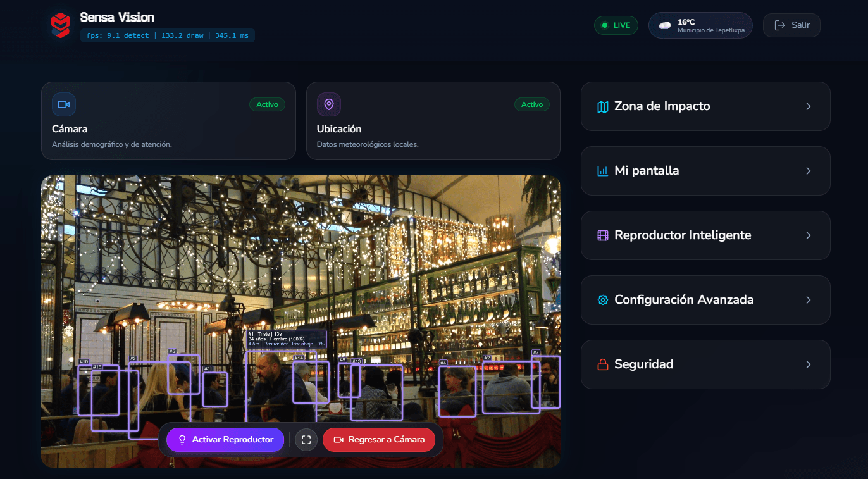Click the camera icon in Cámara card

click(x=64, y=104)
